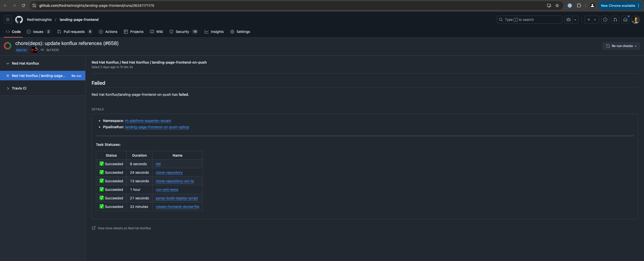Click the green check in the create-frontend-dockerfile row
644x261 pixels.
102,206
